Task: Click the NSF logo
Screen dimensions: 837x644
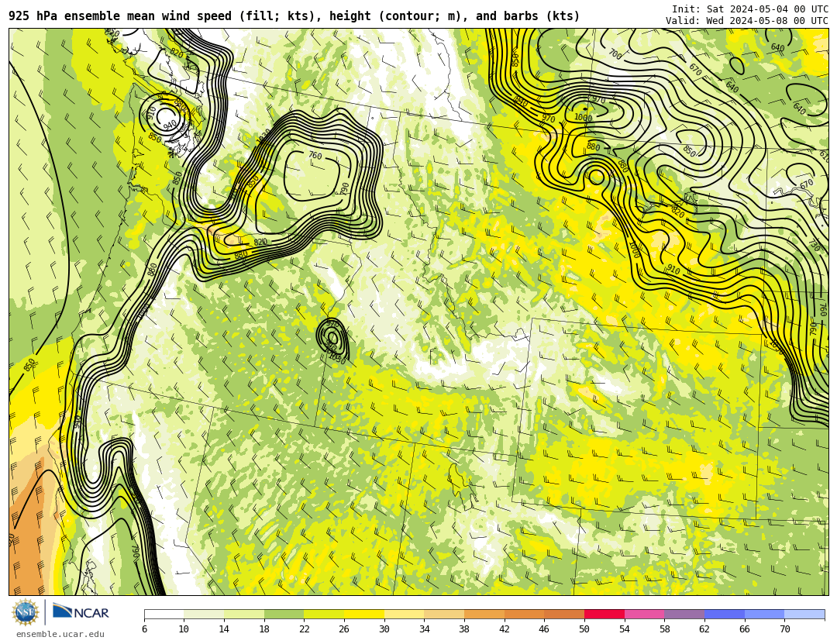Action: [25, 612]
